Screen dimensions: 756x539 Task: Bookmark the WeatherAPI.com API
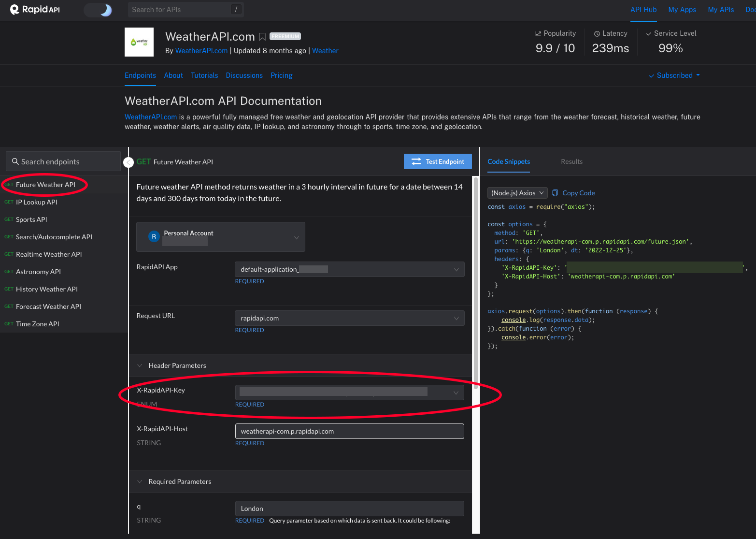(x=262, y=36)
